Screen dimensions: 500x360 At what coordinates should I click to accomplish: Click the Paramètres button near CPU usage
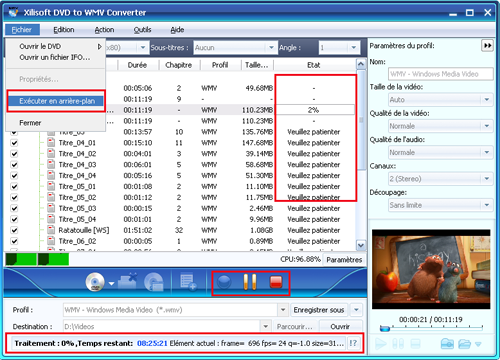(344, 260)
